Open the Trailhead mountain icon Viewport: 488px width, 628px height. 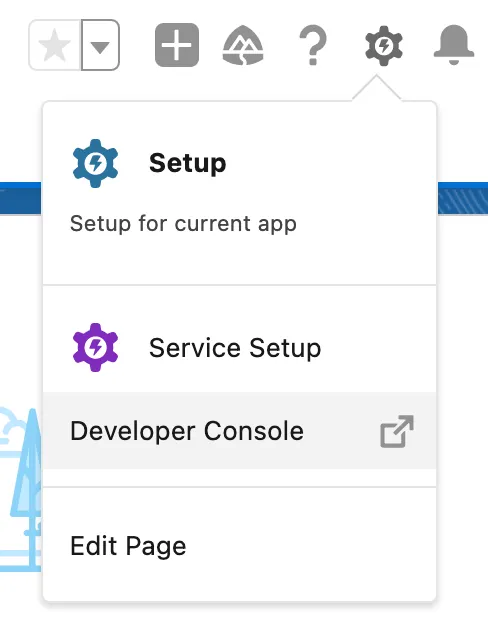[243, 45]
